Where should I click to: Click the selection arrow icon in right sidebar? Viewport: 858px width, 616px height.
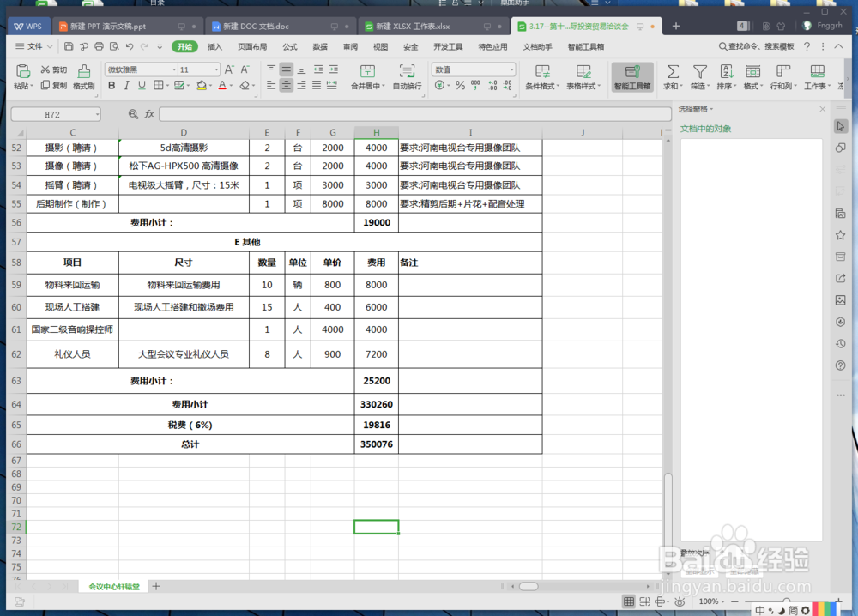pos(841,126)
